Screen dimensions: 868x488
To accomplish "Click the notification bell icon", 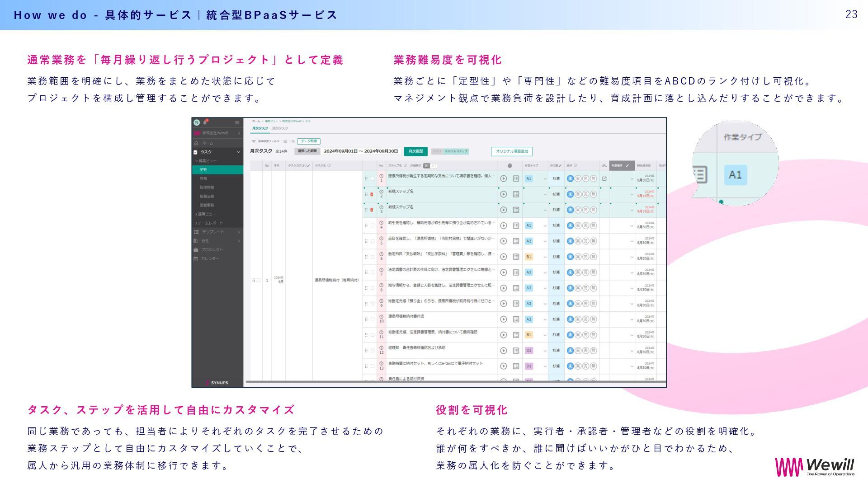I will pyautogui.click(x=205, y=122).
